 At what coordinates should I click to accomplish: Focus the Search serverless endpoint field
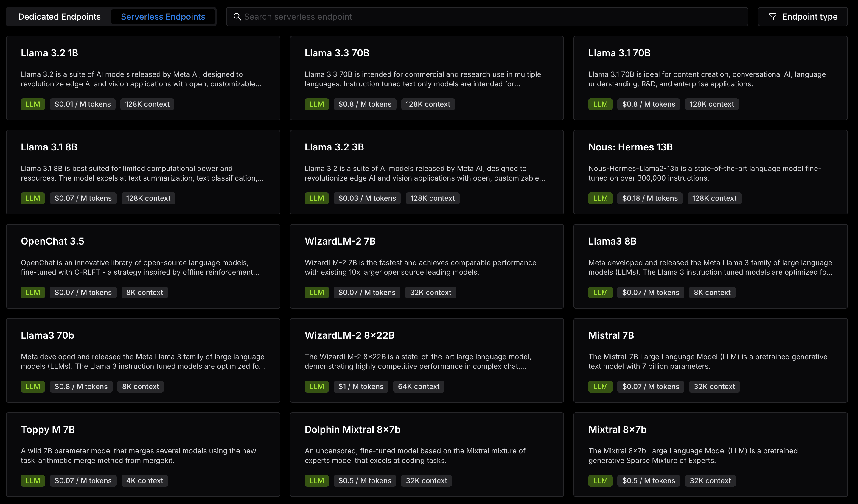pyautogui.click(x=487, y=17)
